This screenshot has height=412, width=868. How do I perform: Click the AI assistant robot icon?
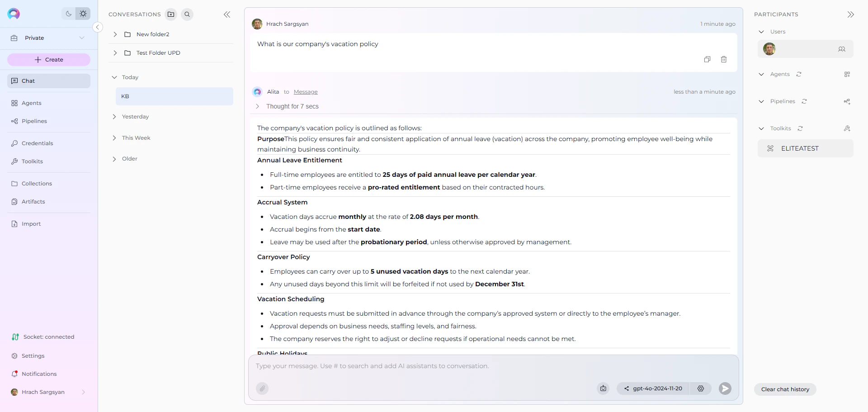(x=603, y=388)
